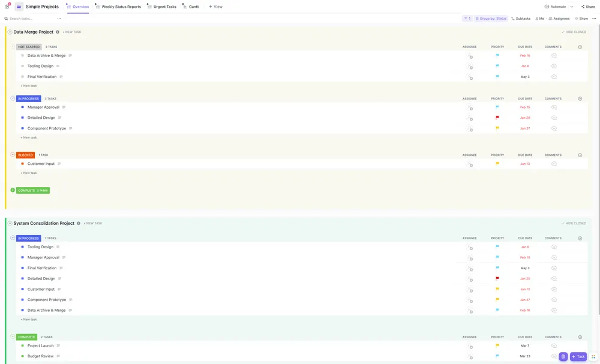Open the Show options
This screenshot has height=364, width=600.
(581, 19)
